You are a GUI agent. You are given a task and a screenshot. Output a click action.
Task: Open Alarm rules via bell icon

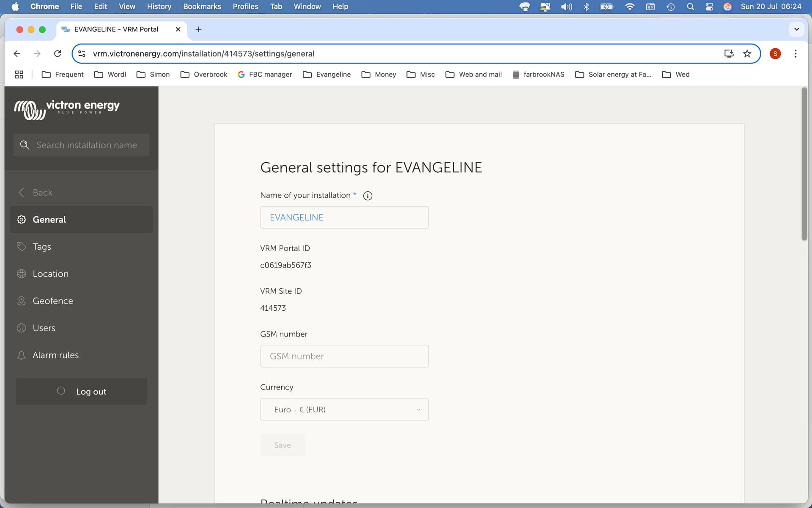pos(21,355)
